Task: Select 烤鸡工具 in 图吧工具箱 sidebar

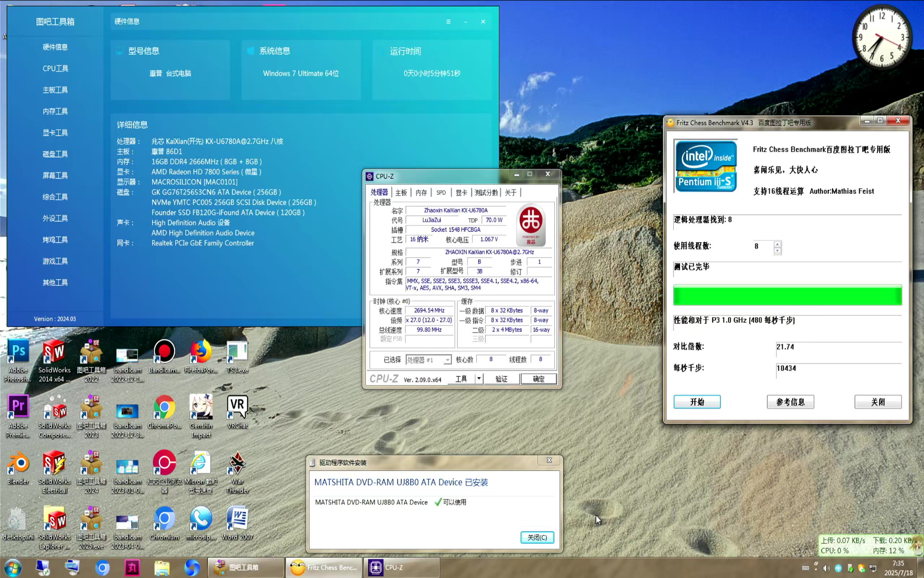Action: tap(55, 240)
